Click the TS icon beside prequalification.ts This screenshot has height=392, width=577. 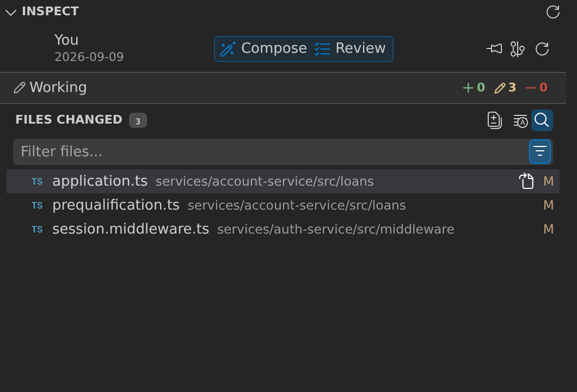point(37,205)
